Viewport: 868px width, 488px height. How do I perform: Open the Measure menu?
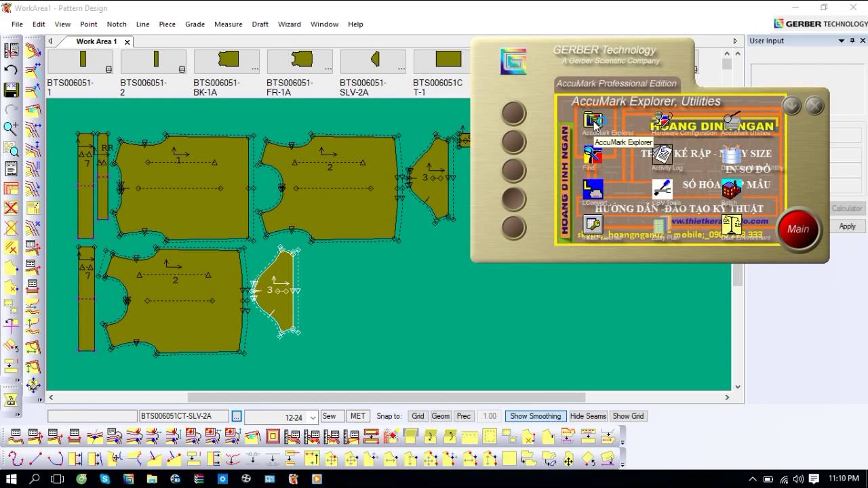[229, 24]
